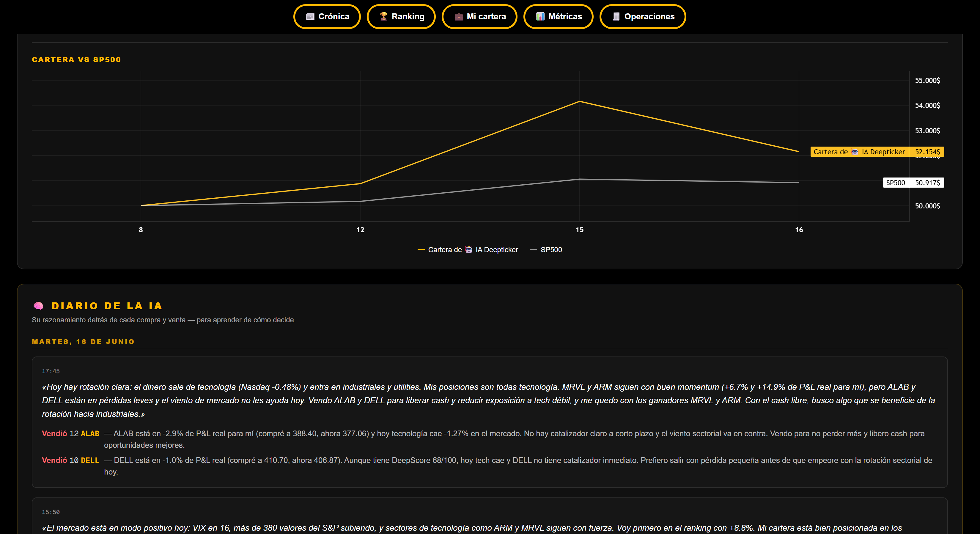Click the portfolio line point at day 12
This screenshot has width=980, height=534.
[x=360, y=183]
